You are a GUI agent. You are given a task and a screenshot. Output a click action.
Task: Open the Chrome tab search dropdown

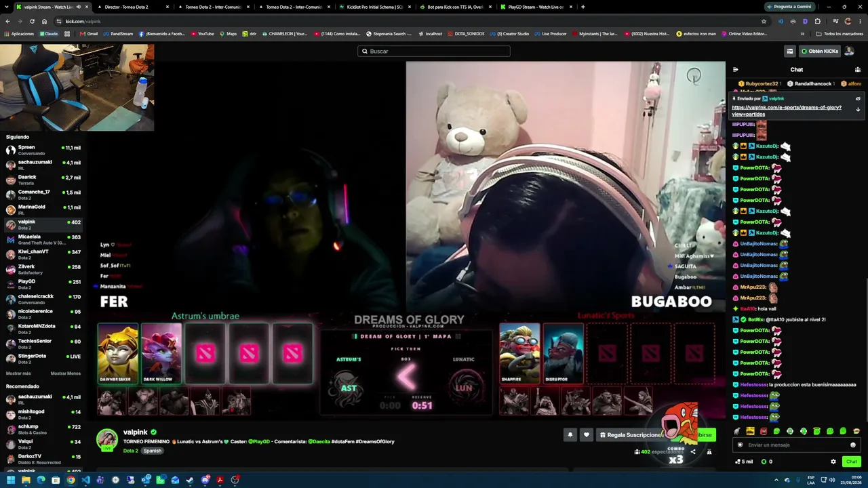[x=7, y=7]
